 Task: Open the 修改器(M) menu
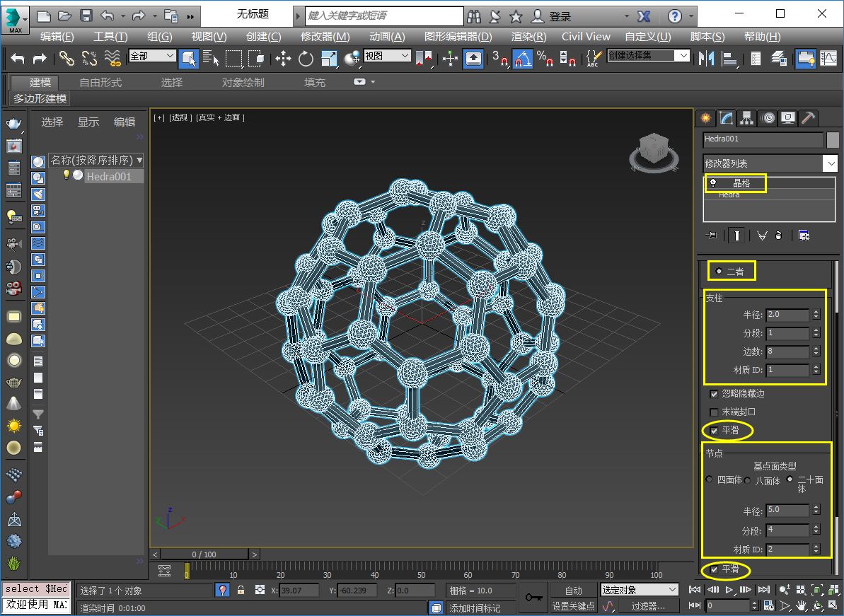(x=325, y=37)
